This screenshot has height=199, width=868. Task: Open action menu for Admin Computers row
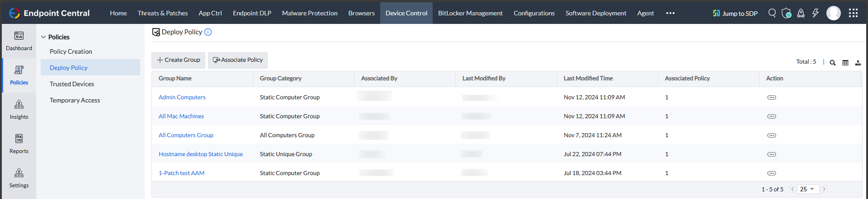[x=772, y=97]
